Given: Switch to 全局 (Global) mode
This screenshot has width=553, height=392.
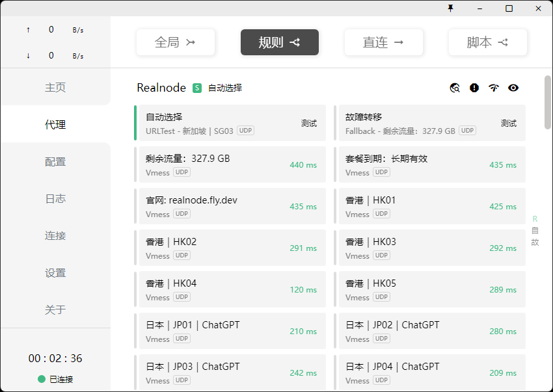Looking at the screenshot, I should [x=175, y=42].
